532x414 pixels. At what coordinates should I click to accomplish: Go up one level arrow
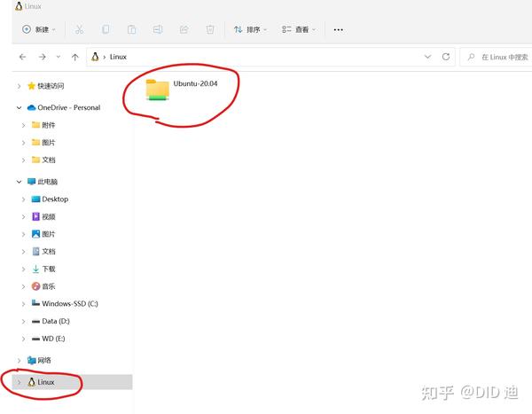75,57
